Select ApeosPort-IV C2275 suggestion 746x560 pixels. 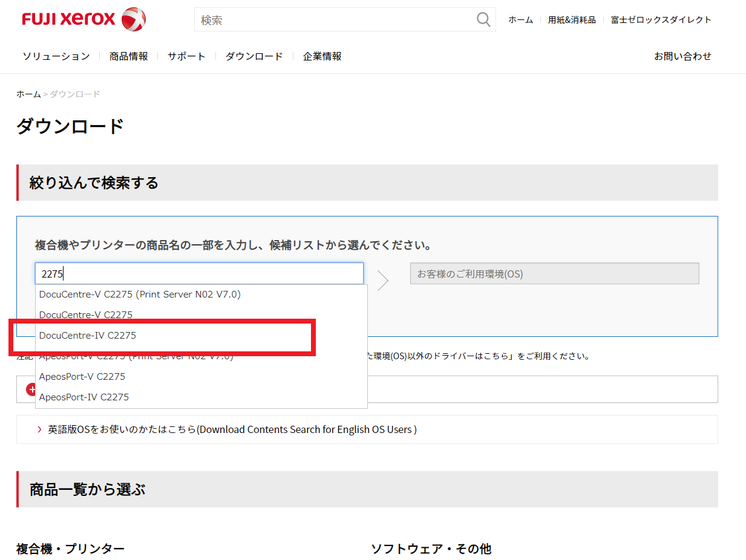[x=84, y=397]
